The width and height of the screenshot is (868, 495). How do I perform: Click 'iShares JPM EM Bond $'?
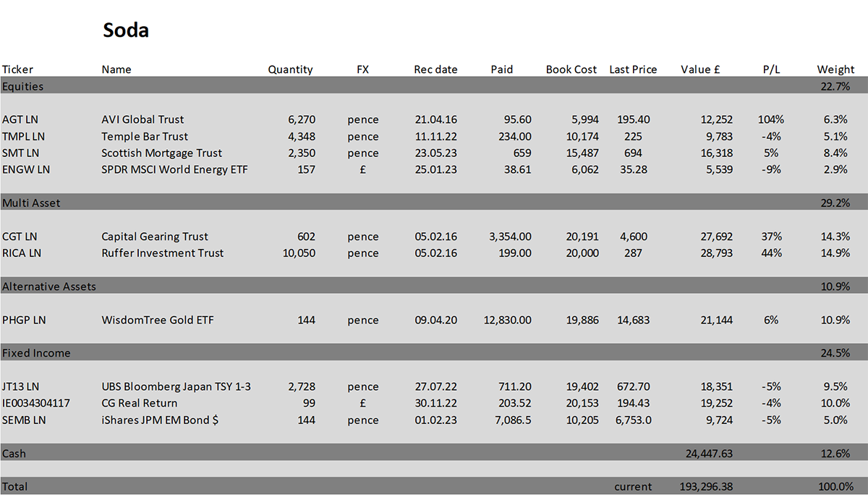click(160, 420)
